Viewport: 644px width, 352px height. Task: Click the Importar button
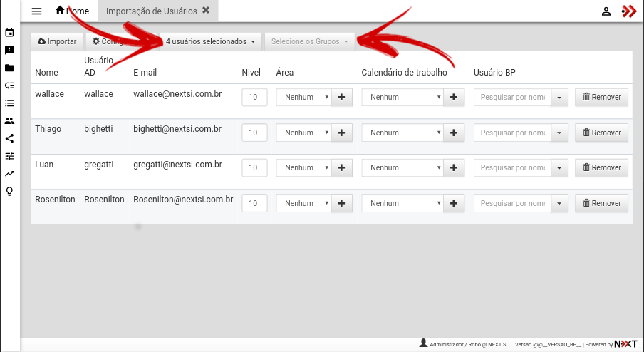[57, 42]
